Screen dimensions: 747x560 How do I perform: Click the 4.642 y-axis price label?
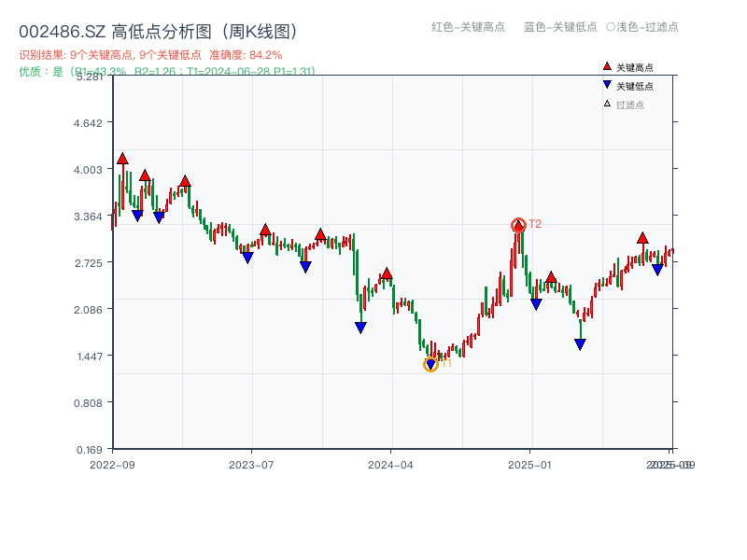point(92,122)
